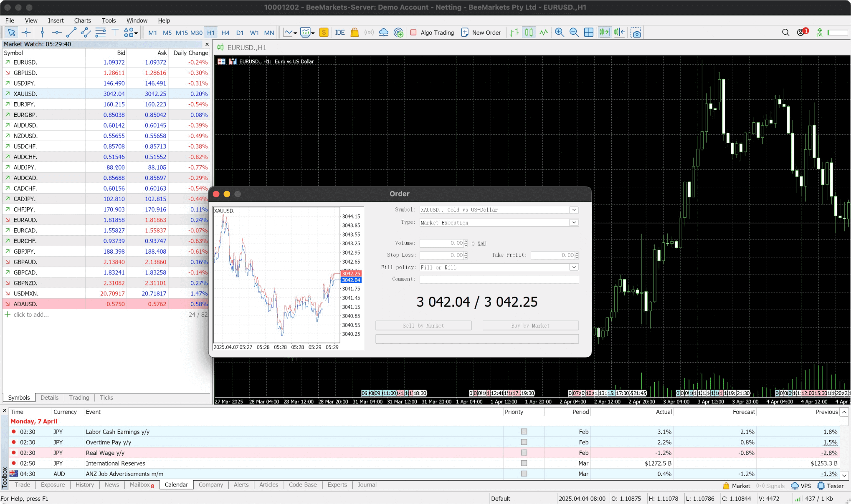Viewport: 851px width, 504px height.
Task: Select the crosshair tool
Action: [26, 33]
